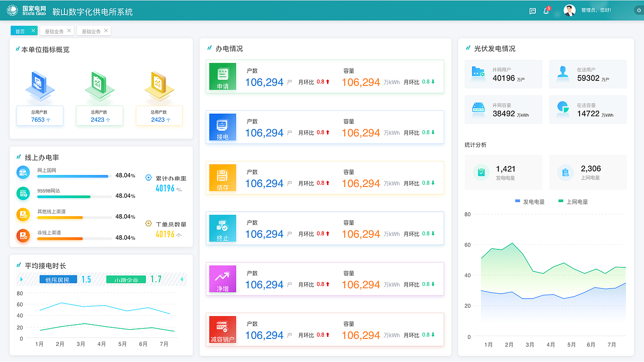644x362 pixels.
Task: Click the 鞍山数字化供电所系统 title
Action: [93, 12]
